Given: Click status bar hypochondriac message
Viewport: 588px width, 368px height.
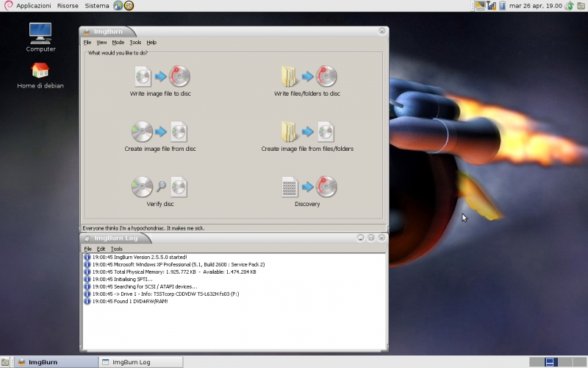Looking at the screenshot, I should tap(143, 228).
